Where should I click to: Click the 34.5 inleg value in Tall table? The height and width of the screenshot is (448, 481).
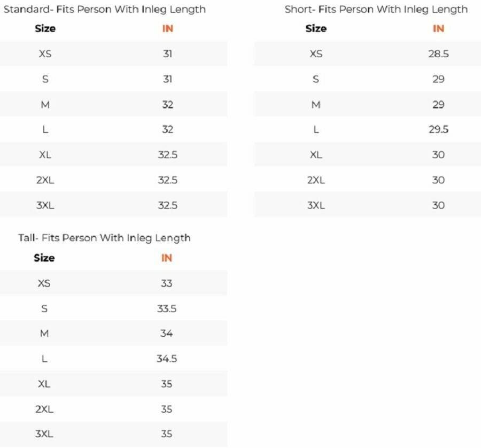[x=167, y=359]
